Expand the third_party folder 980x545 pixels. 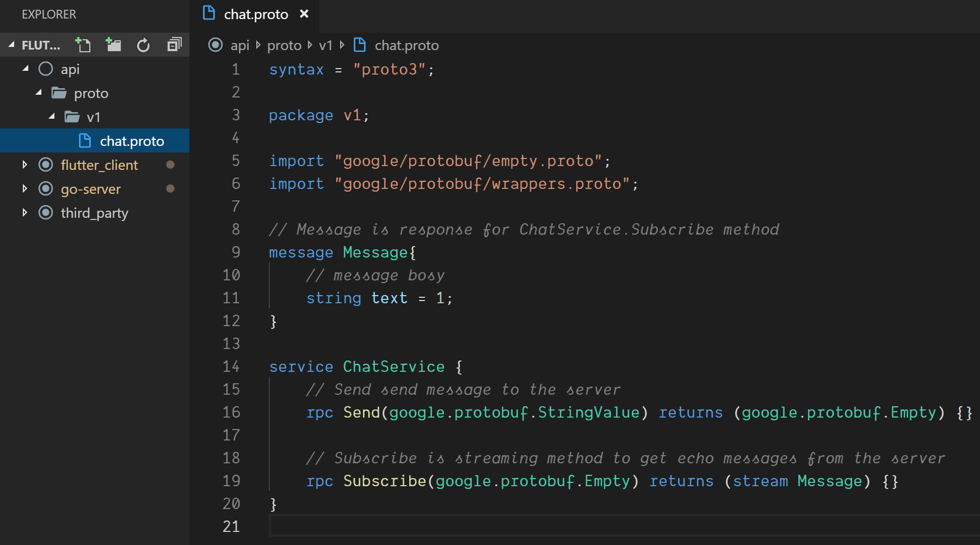[x=24, y=212]
